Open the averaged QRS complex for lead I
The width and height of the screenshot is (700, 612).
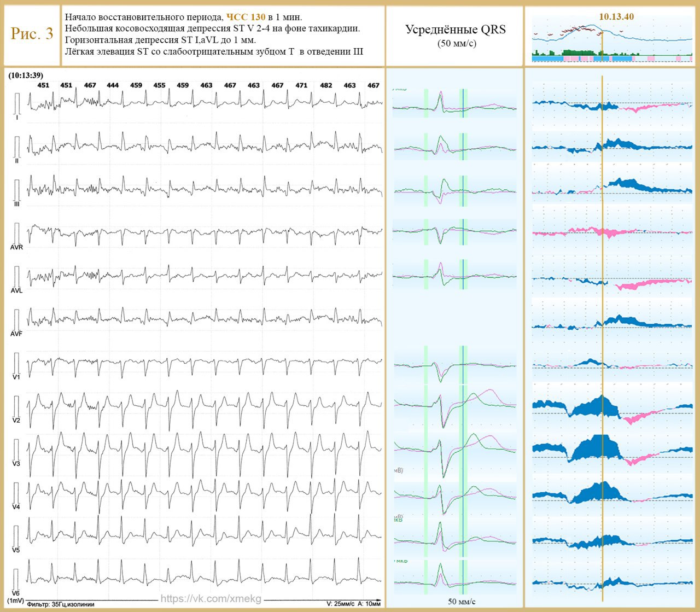[454, 104]
